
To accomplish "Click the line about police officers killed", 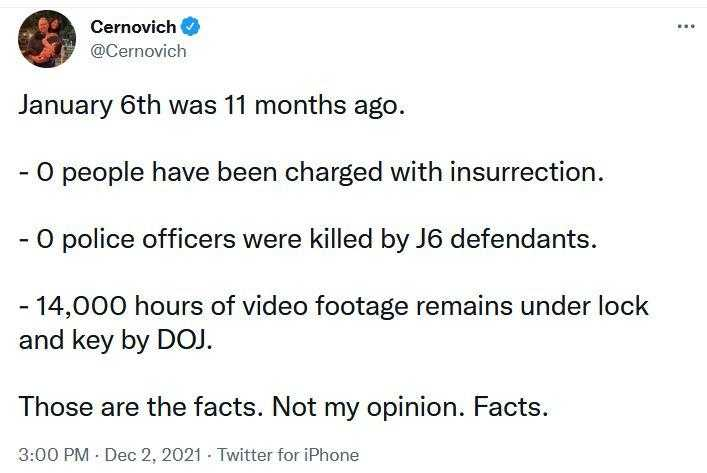I will (308, 240).
